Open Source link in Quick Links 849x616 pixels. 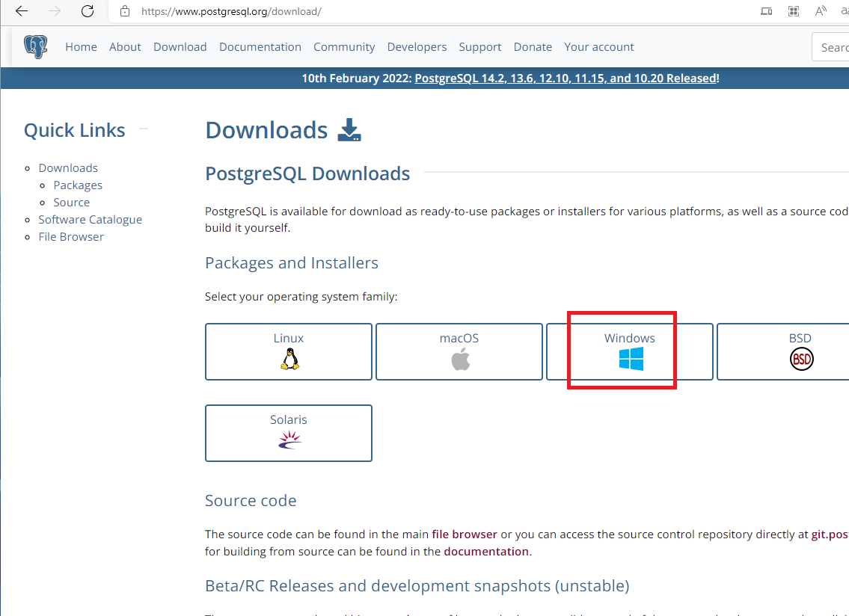(x=72, y=203)
